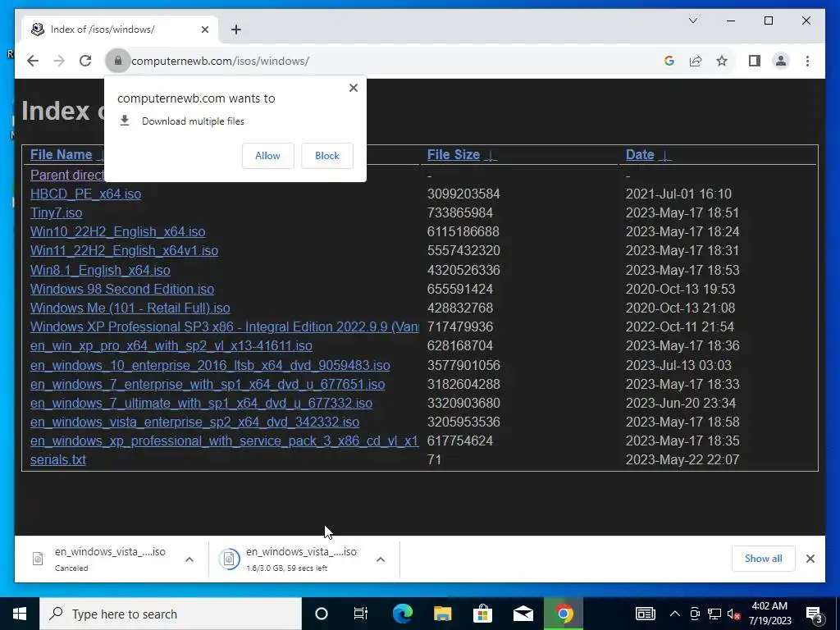Close the Index of /isos/windows/ tab
The width and height of the screenshot is (840, 630).
[204, 30]
